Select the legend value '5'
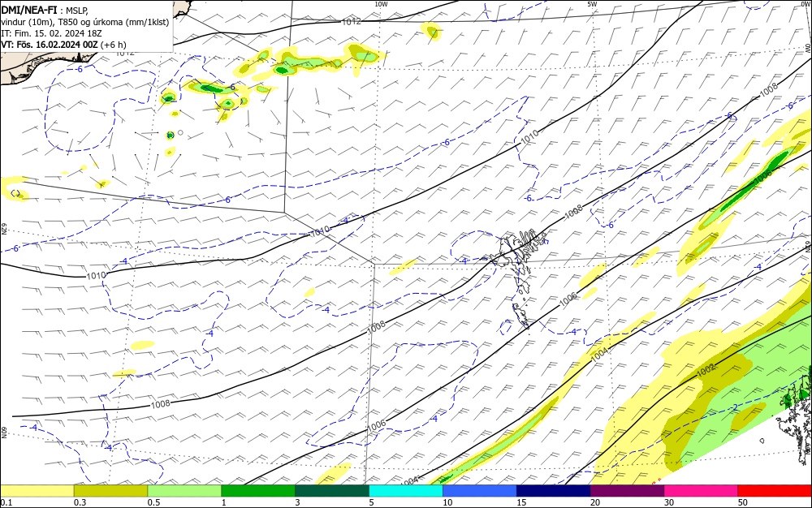Image resolution: width=812 pixels, height=508 pixels. click(371, 502)
